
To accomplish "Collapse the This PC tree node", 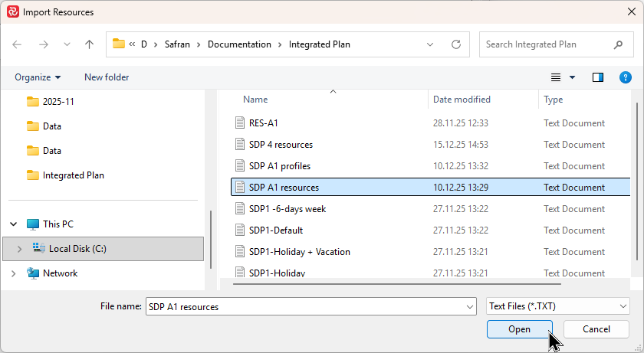I will tap(14, 224).
